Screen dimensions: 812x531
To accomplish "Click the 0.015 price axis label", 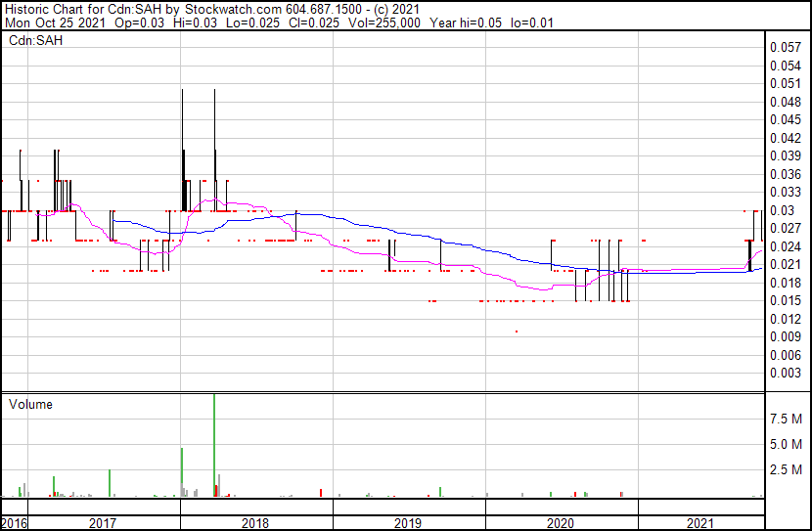I will click(x=785, y=301).
